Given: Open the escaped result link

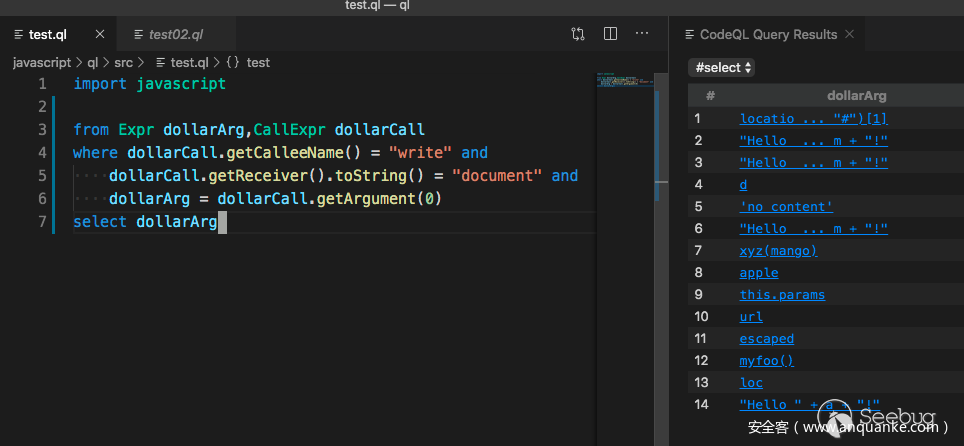Looking at the screenshot, I should (767, 339).
